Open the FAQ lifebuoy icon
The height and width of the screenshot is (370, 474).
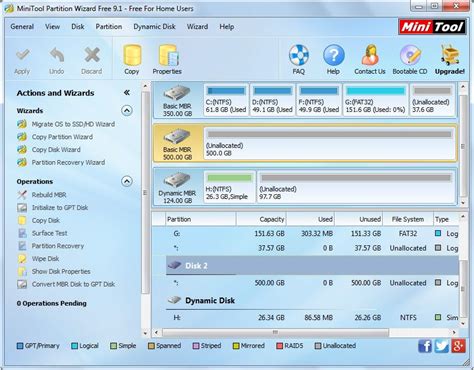(299, 55)
